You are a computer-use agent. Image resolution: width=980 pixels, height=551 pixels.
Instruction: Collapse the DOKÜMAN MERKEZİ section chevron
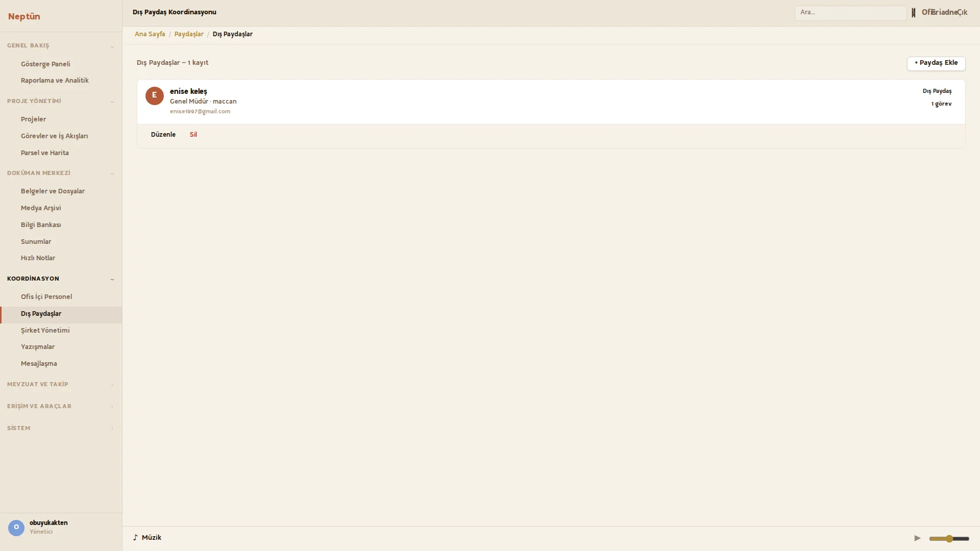[x=112, y=173]
